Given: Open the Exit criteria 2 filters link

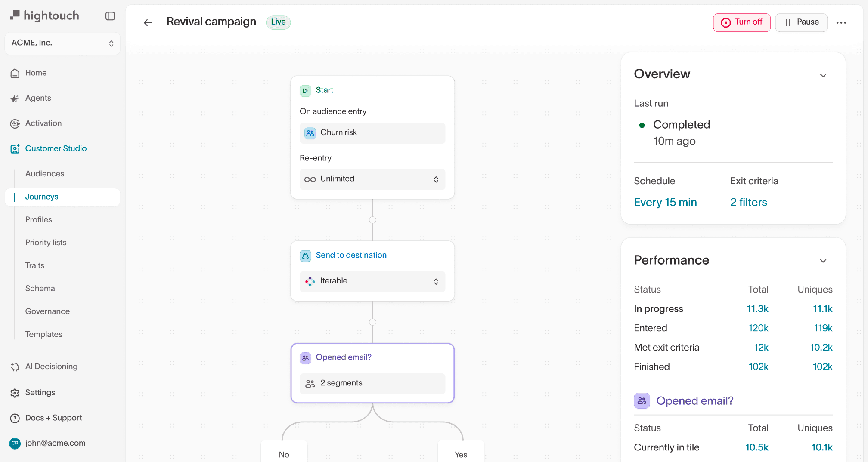Looking at the screenshot, I should click(x=748, y=202).
